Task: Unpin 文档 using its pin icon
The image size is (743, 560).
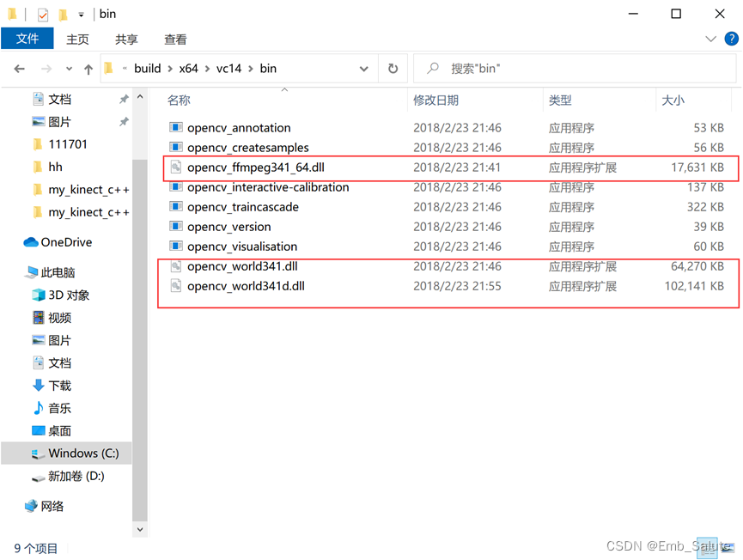Action: [x=126, y=99]
